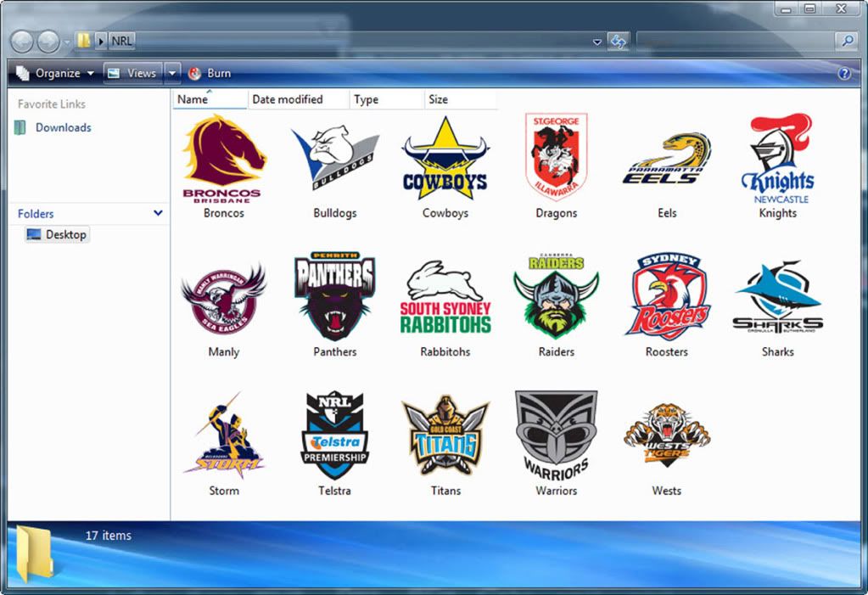Open Help with the question mark icon

[844, 73]
